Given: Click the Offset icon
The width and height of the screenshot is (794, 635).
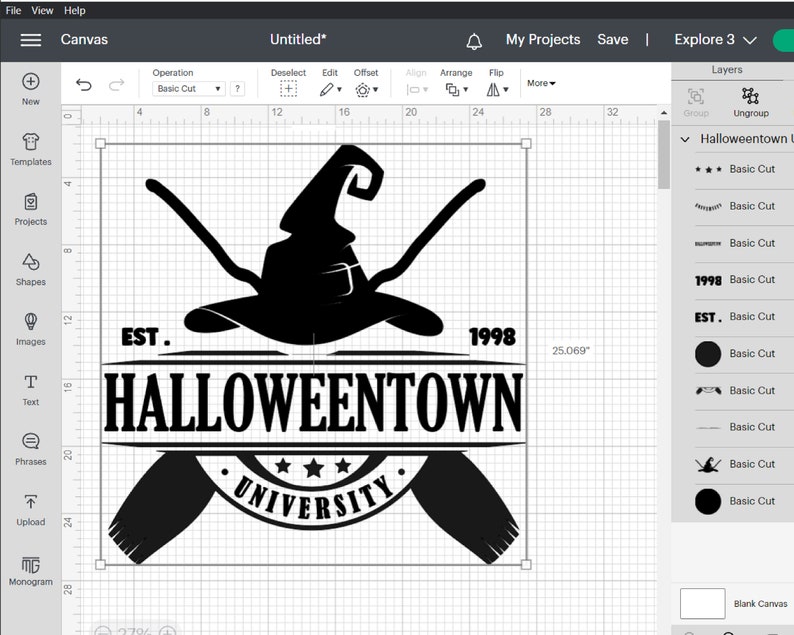Looking at the screenshot, I should point(363,90).
